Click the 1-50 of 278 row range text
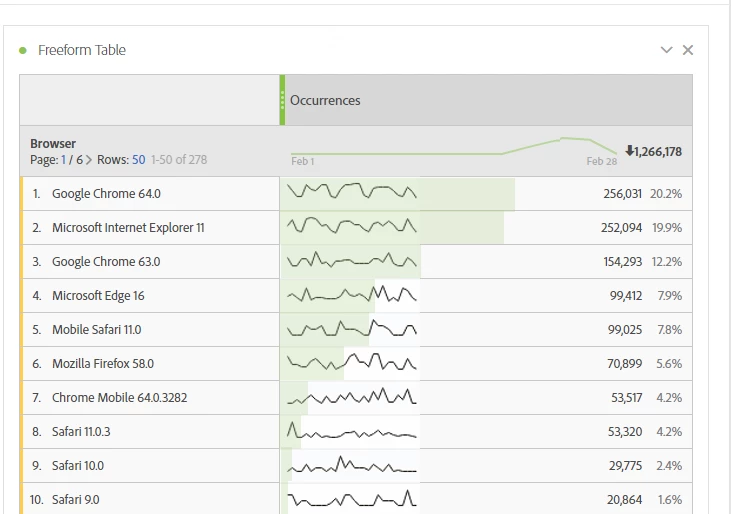Image resolution: width=731 pixels, height=514 pixels. pos(179,160)
